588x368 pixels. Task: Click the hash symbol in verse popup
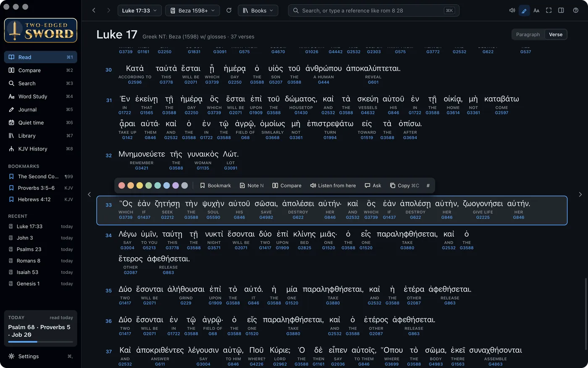(x=428, y=185)
